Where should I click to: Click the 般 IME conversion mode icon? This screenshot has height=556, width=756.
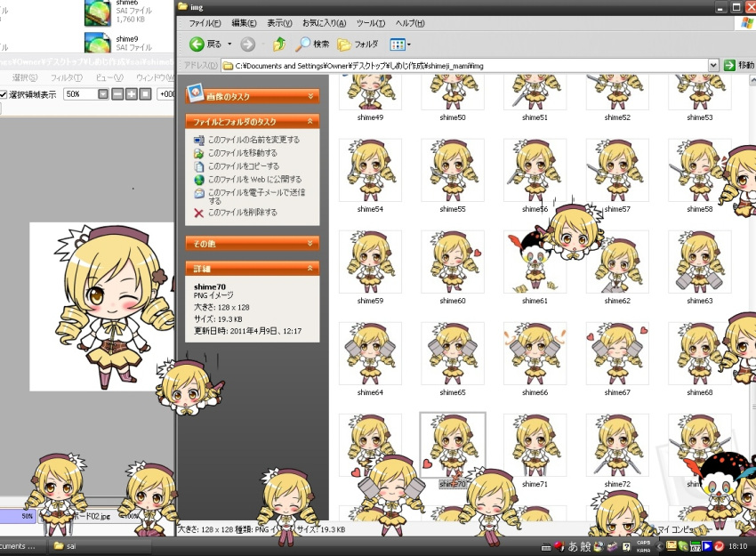click(585, 546)
